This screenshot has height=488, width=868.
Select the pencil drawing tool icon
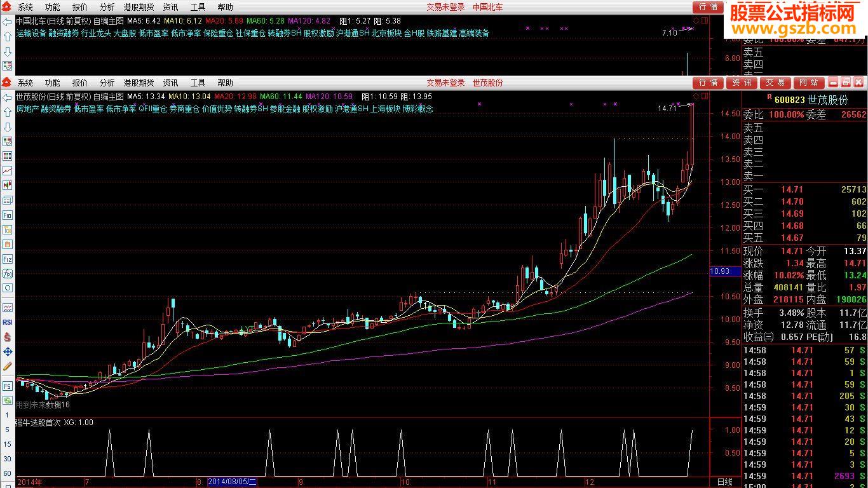tap(7, 366)
